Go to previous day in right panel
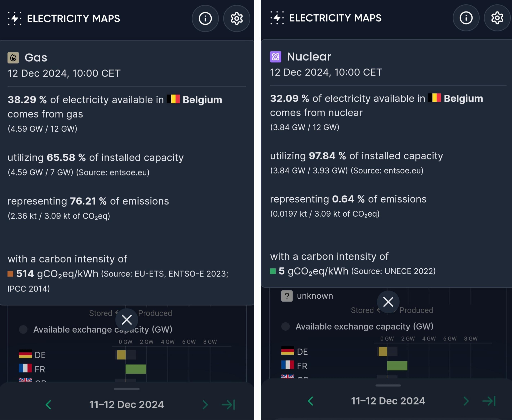 pos(311,401)
